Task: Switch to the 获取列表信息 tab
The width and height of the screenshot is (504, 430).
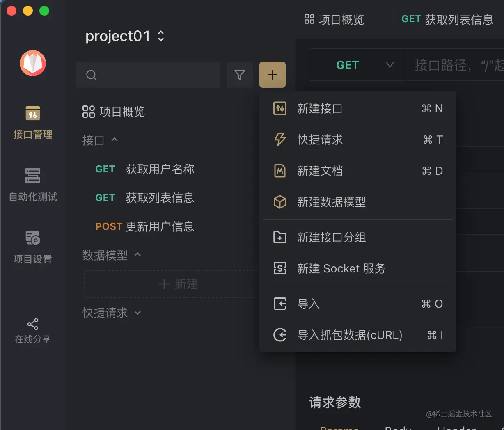Action: tap(447, 19)
